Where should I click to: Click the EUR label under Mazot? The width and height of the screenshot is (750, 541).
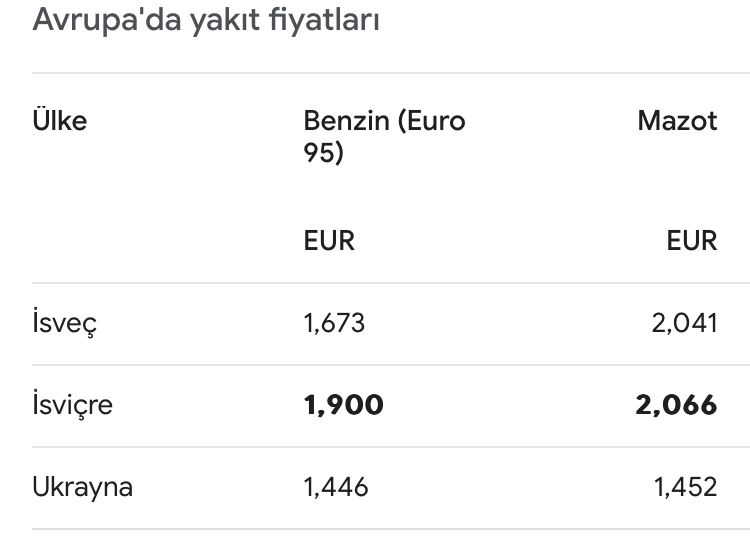click(x=692, y=241)
